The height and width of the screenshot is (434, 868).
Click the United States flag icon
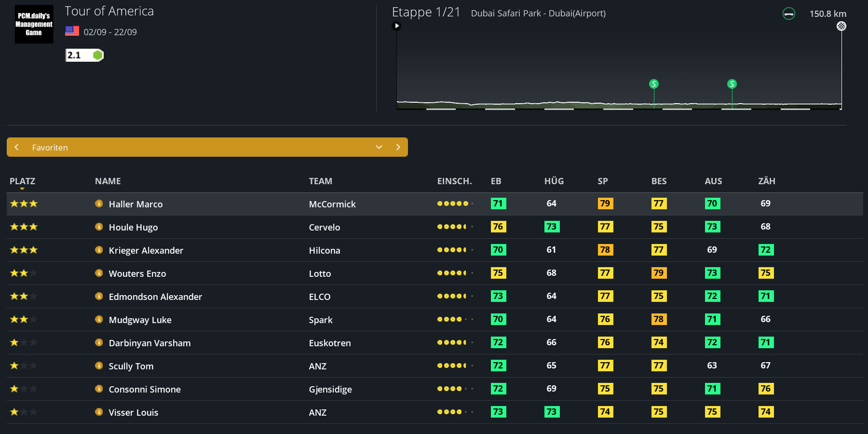point(72,31)
